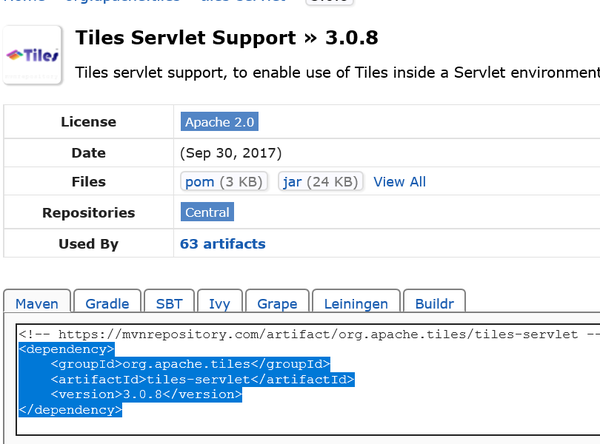Open the Central repository tag
The height and width of the screenshot is (444, 600).
point(207,212)
